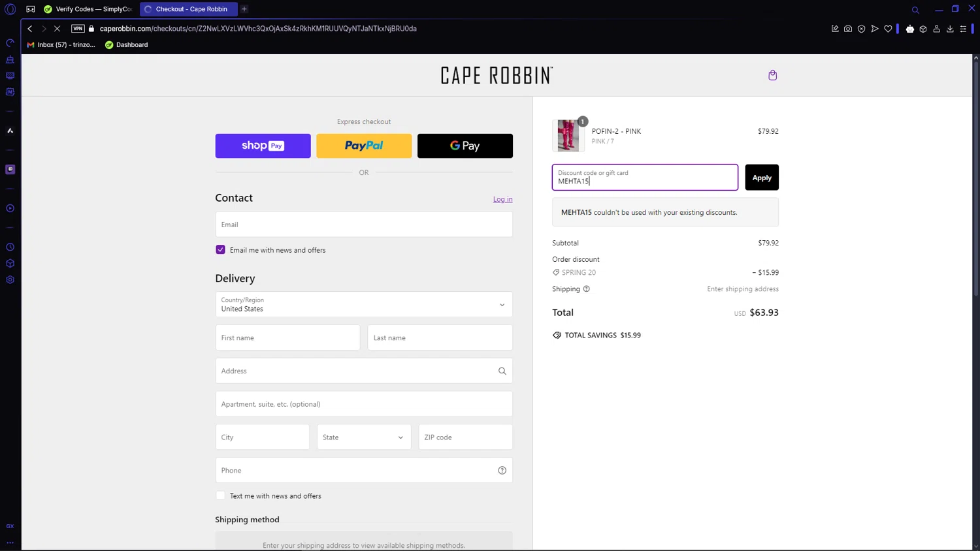Click the ZIP code field

pos(465,437)
